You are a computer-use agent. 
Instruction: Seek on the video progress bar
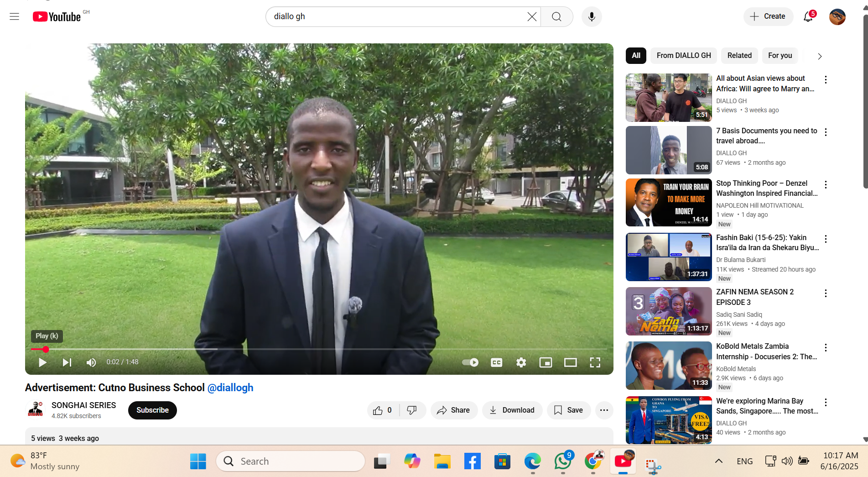(319, 349)
